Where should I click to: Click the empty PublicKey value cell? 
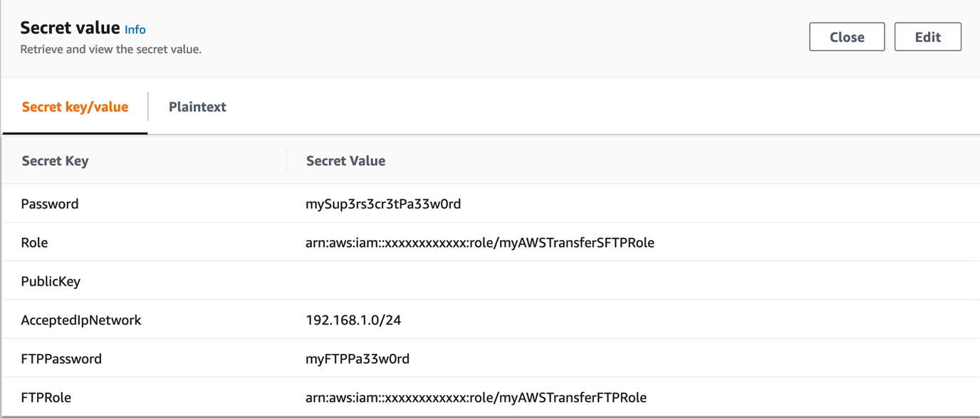click(427, 281)
